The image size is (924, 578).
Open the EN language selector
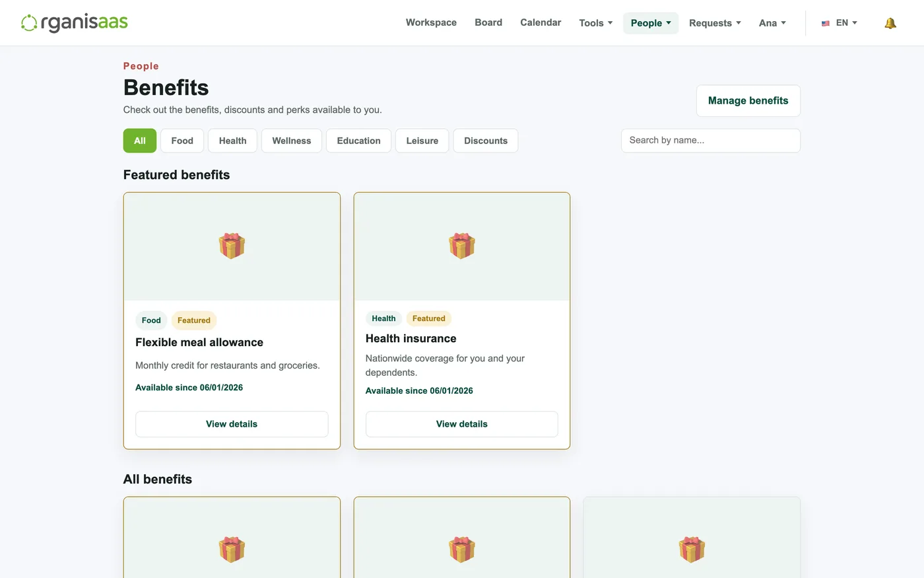pyautogui.click(x=840, y=23)
